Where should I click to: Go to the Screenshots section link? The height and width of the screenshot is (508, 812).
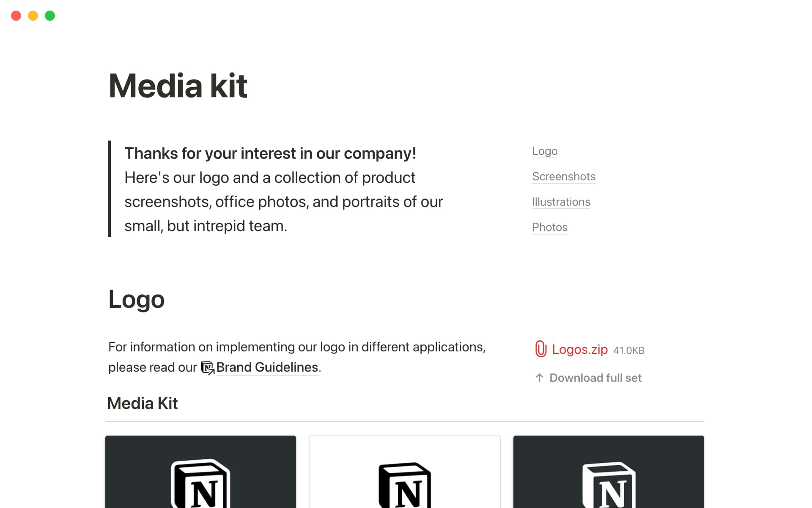pyautogui.click(x=563, y=177)
